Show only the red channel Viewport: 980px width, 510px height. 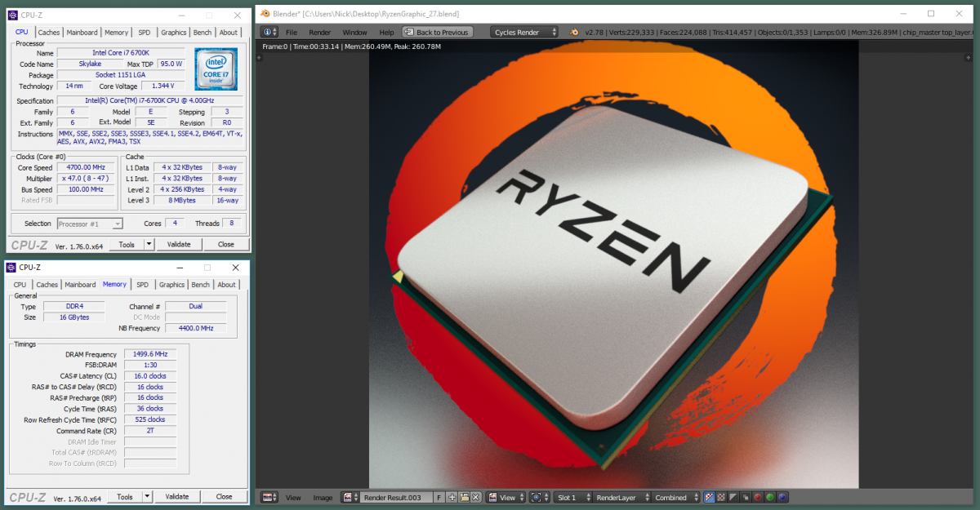[758, 497]
